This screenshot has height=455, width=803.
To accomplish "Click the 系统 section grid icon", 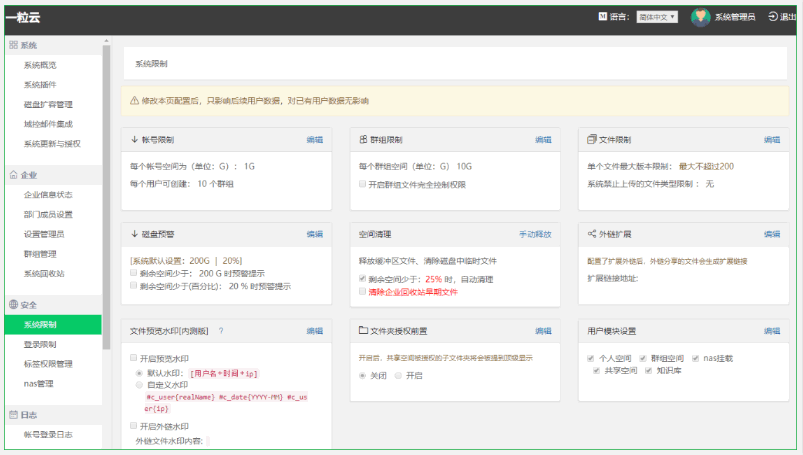I will [13, 45].
